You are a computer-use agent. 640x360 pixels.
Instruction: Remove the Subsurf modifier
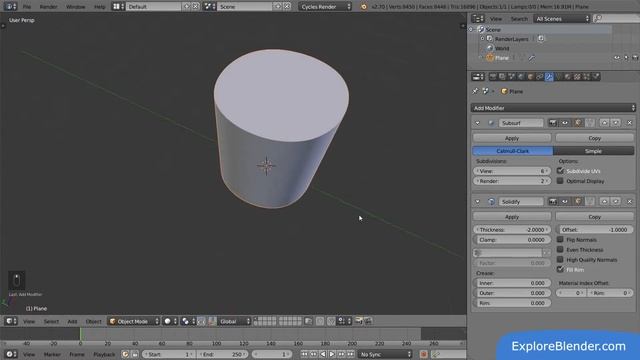(629, 123)
